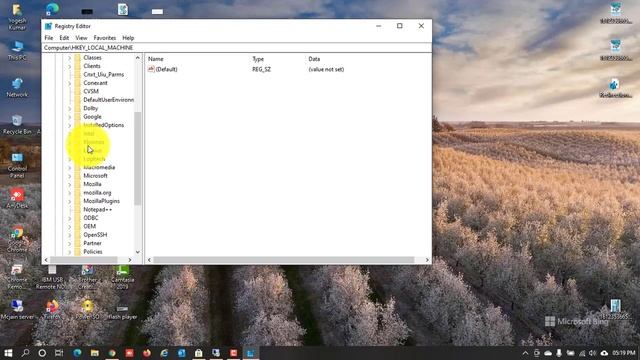Click the Registry Editor taskbar button
Screen dimensions: 640x360
(x=251, y=353)
